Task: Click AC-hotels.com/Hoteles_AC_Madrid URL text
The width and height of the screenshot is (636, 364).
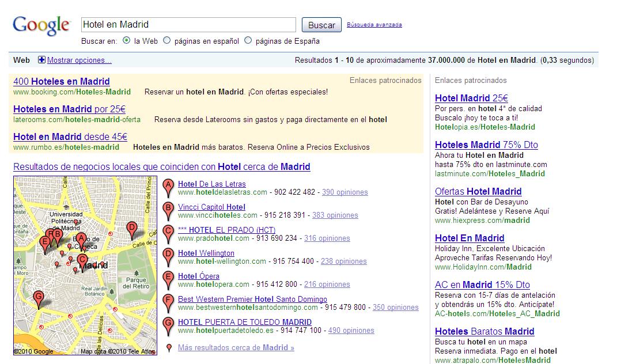Action: [x=497, y=314]
